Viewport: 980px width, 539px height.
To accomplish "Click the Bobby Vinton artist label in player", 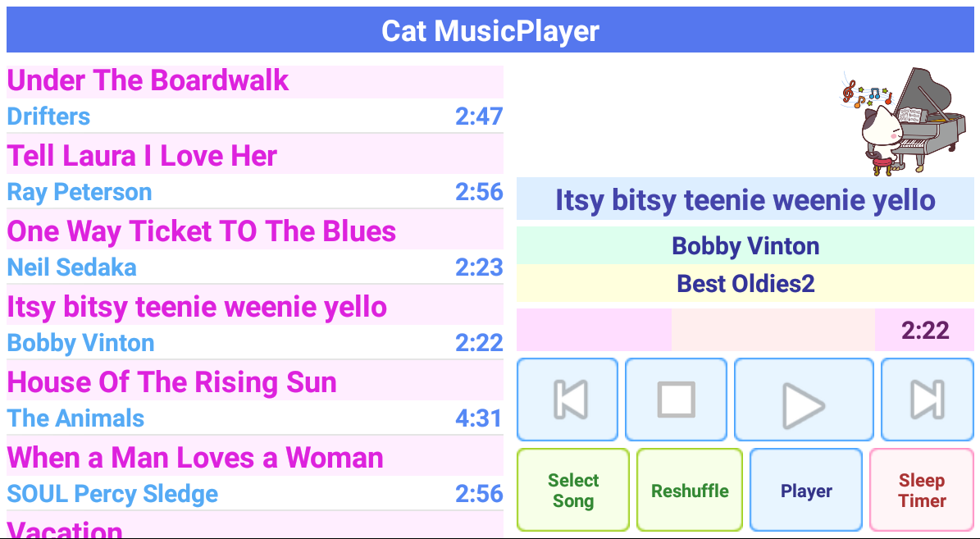I will tap(745, 246).
